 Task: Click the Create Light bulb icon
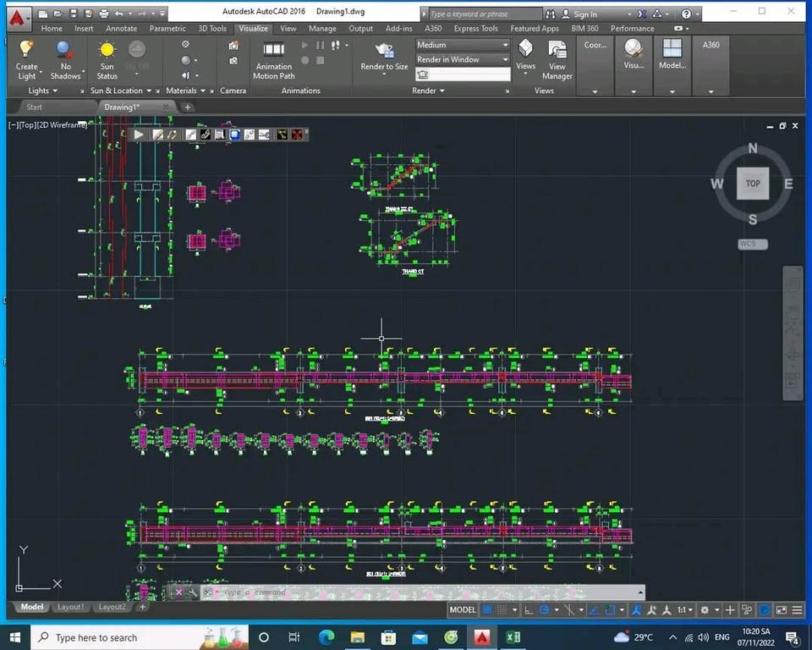click(x=26, y=49)
